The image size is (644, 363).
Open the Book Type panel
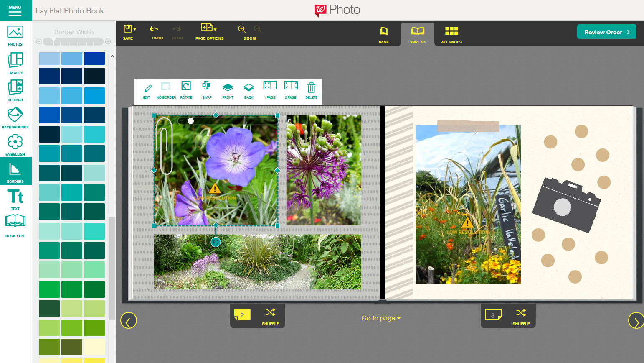(x=15, y=226)
